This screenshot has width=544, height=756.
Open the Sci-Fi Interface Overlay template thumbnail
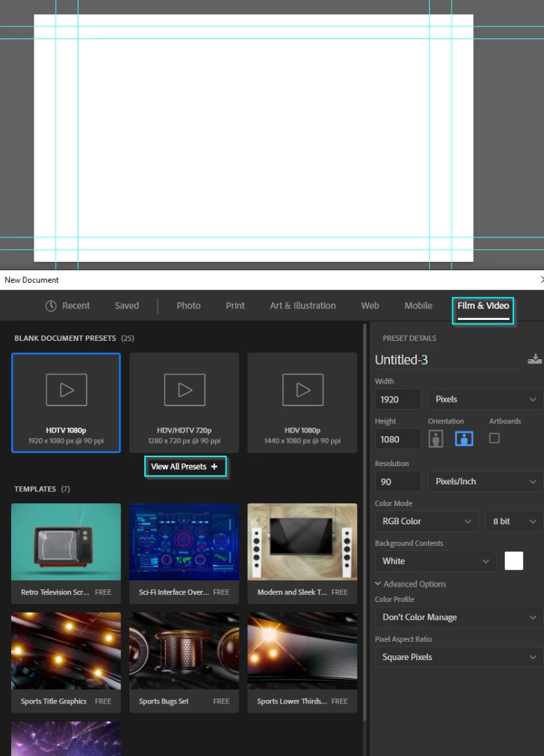pos(184,542)
